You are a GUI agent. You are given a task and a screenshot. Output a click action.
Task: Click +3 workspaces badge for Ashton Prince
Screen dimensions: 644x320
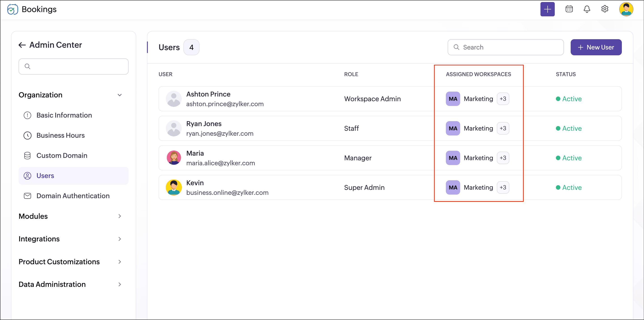(503, 99)
